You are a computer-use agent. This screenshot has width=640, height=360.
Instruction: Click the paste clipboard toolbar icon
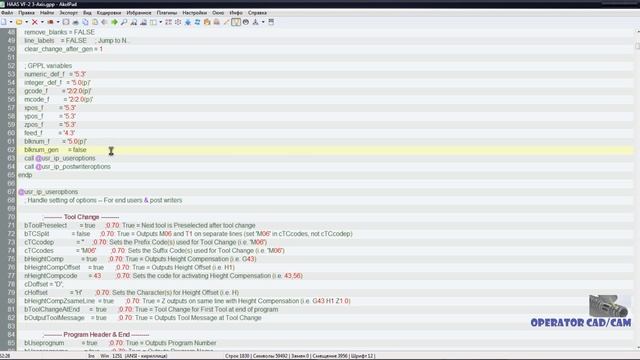point(95,22)
